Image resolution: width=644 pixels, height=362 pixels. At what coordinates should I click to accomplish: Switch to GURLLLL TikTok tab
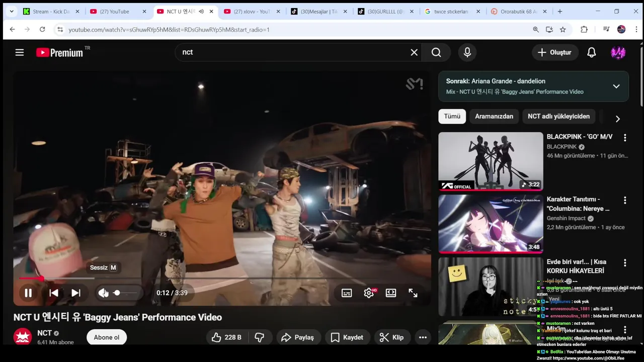pos(385,11)
